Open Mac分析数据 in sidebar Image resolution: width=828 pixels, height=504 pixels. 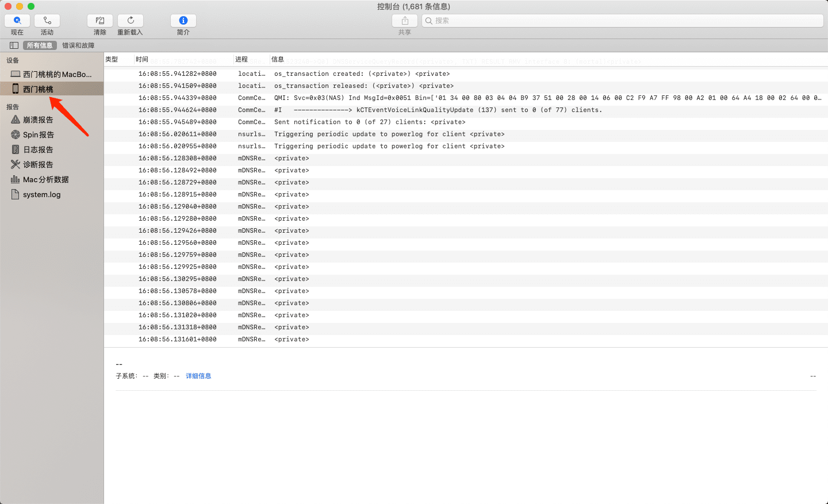(x=45, y=179)
